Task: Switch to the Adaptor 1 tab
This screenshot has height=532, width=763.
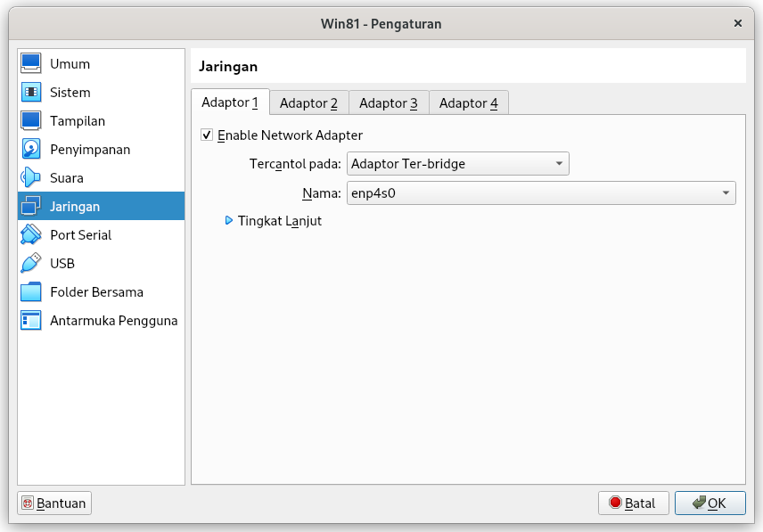Action: coord(230,102)
